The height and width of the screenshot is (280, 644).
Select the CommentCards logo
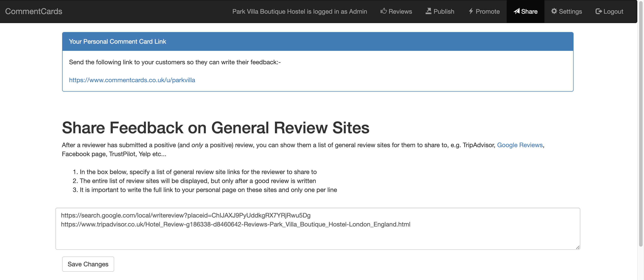33,11
